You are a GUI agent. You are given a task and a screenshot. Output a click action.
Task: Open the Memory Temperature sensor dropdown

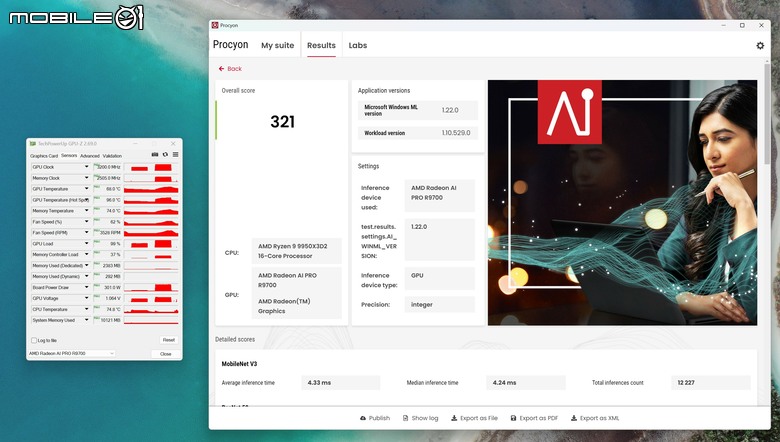click(x=86, y=211)
